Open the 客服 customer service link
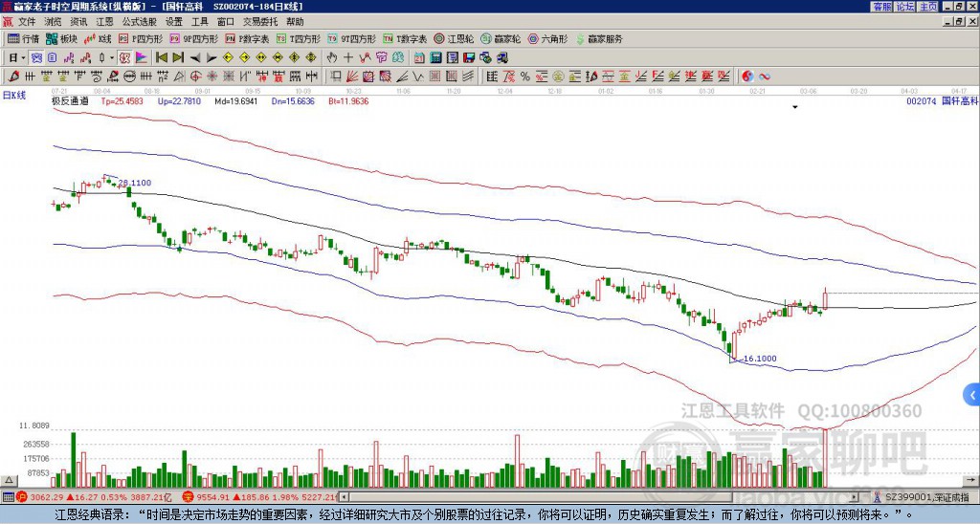Viewport: 980px width, 524px height. point(882,7)
